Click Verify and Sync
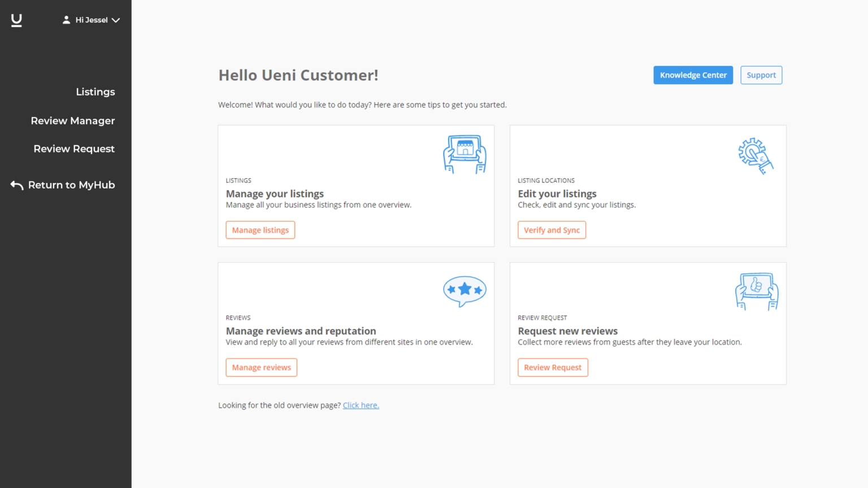Image resolution: width=868 pixels, height=488 pixels. click(552, 230)
